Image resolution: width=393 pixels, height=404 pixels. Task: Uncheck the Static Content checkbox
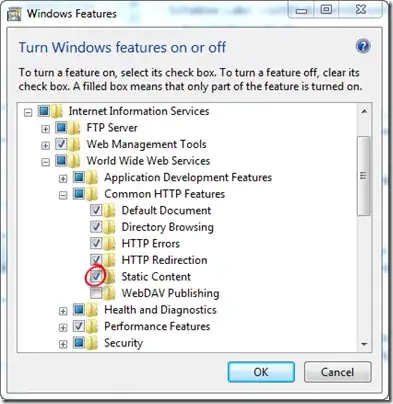[96, 276]
